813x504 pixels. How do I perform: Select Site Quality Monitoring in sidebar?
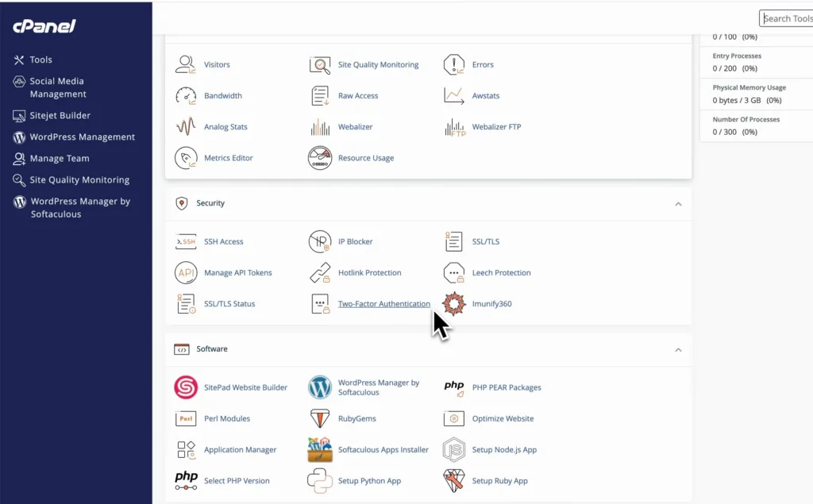[71, 180]
